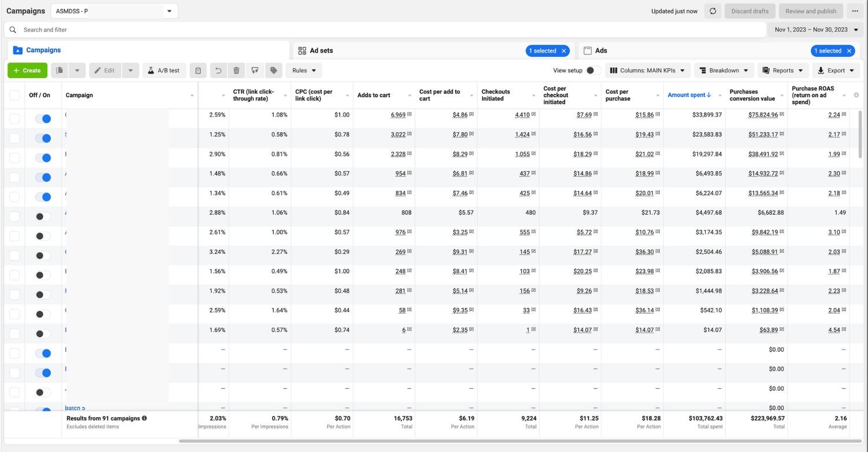
Task: Click the undo arrow icon
Action: (218, 71)
